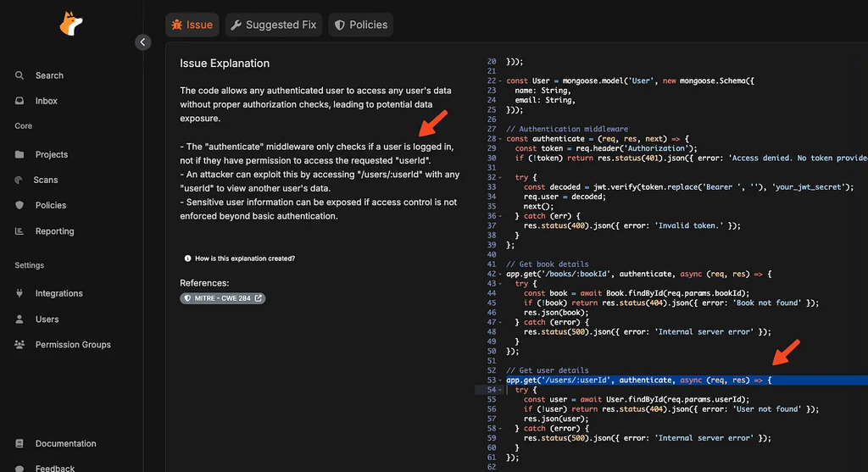Click line number 33 in the gutter

(492, 187)
